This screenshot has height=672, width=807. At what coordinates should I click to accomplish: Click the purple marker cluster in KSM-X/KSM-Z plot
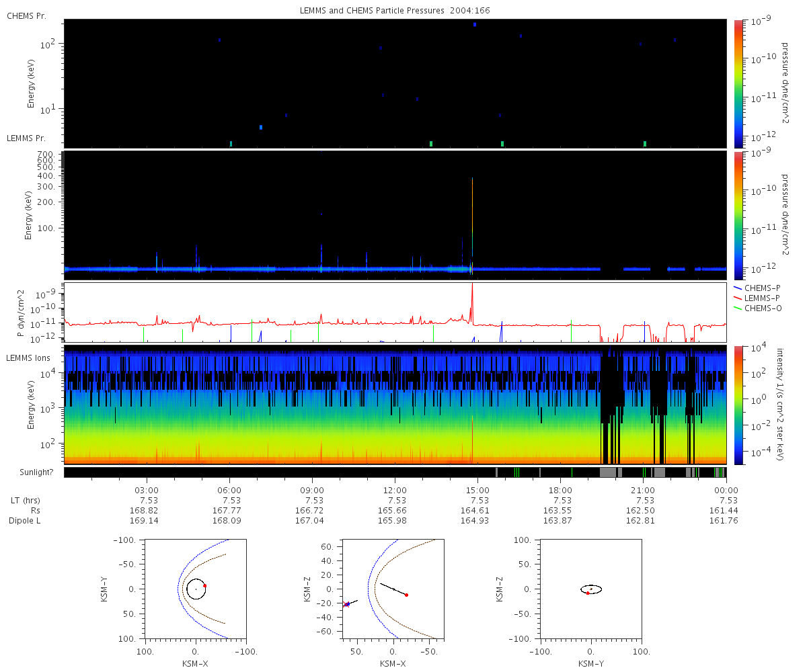[x=346, y=604]
